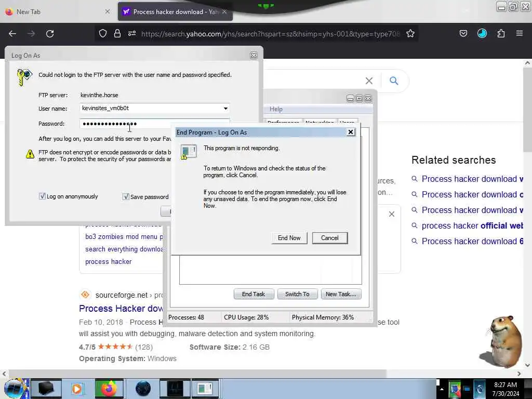Open related search Process hacker official website
The image size is (532, 399).
pos(472,225)
